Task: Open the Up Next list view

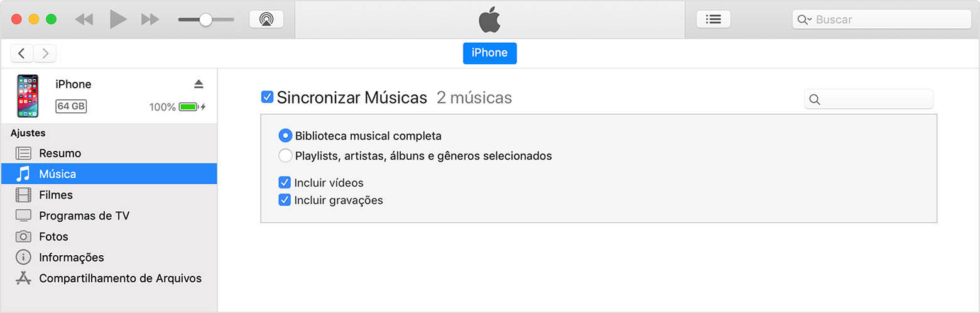Action: coord(713,19)
